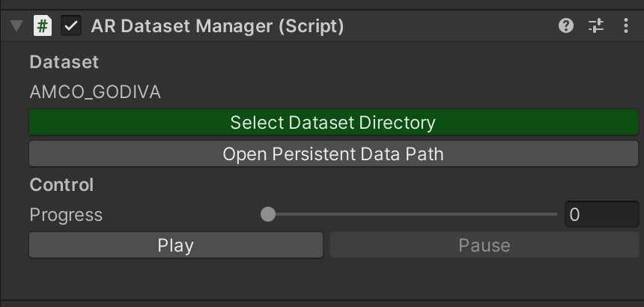Select the AMCO_GODIVA dataset name text
This screenshot has height=307, width=644.
click(x=95, y=93)
